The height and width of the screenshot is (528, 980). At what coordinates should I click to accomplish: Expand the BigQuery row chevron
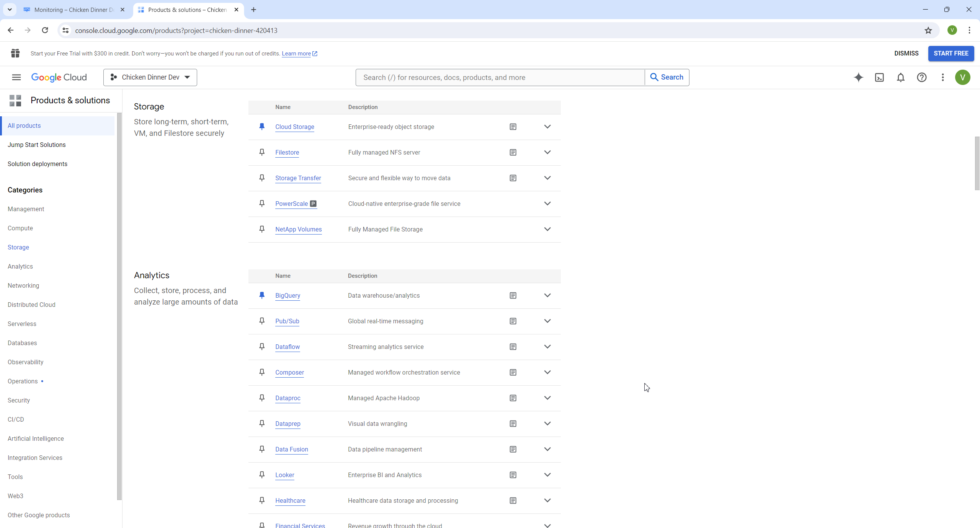(547, 295)
